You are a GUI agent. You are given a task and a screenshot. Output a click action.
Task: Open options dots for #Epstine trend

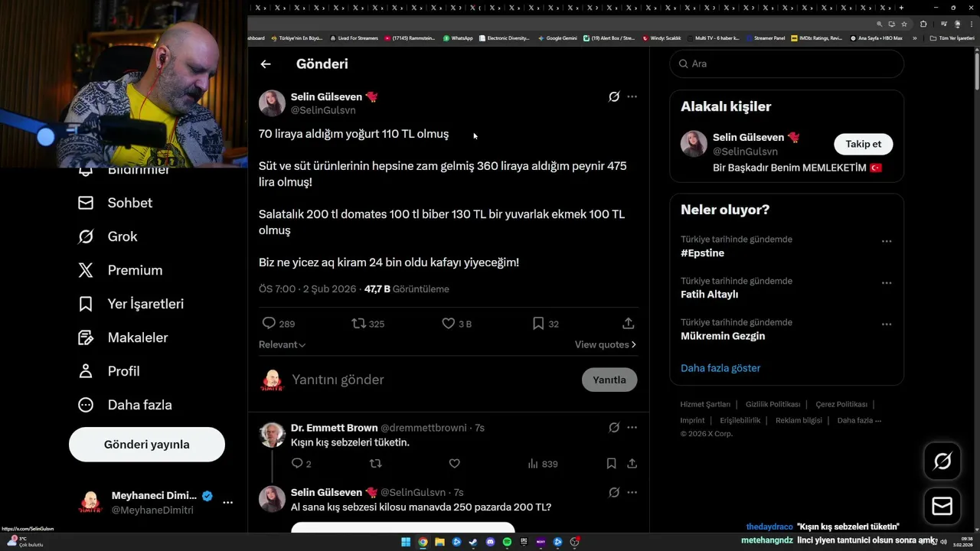pyautogui.click(x=887, y=241)
